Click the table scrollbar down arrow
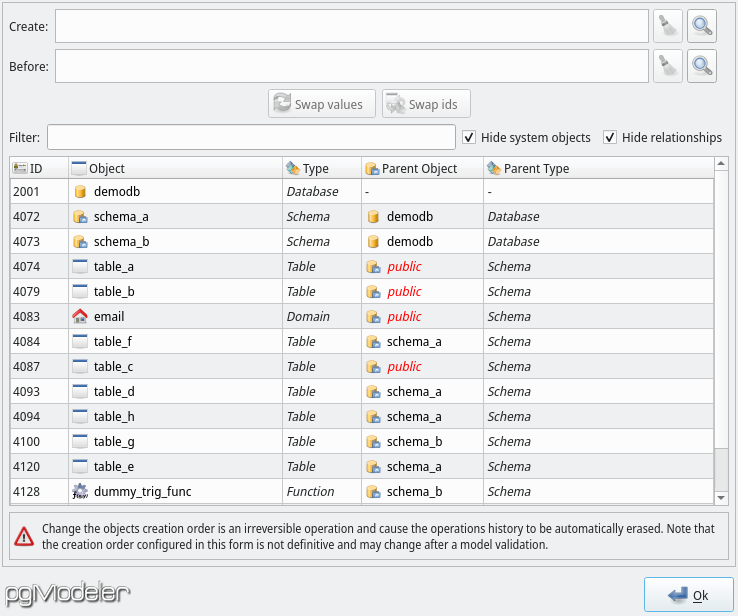 pos(721,498)
